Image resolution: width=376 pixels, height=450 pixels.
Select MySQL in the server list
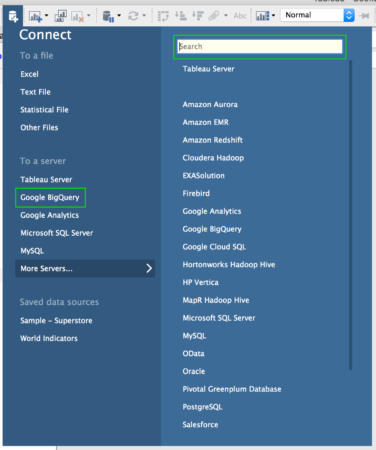point(194,336)
